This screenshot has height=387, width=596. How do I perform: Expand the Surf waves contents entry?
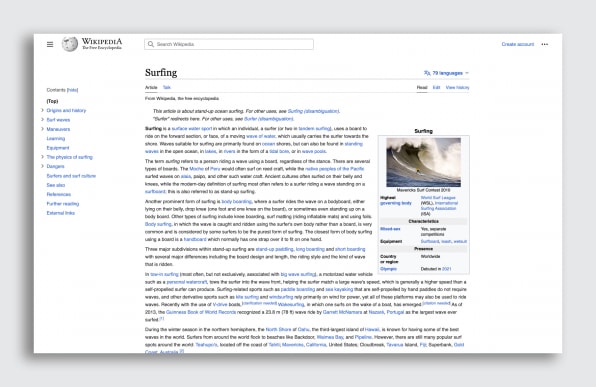pos(42,120)
